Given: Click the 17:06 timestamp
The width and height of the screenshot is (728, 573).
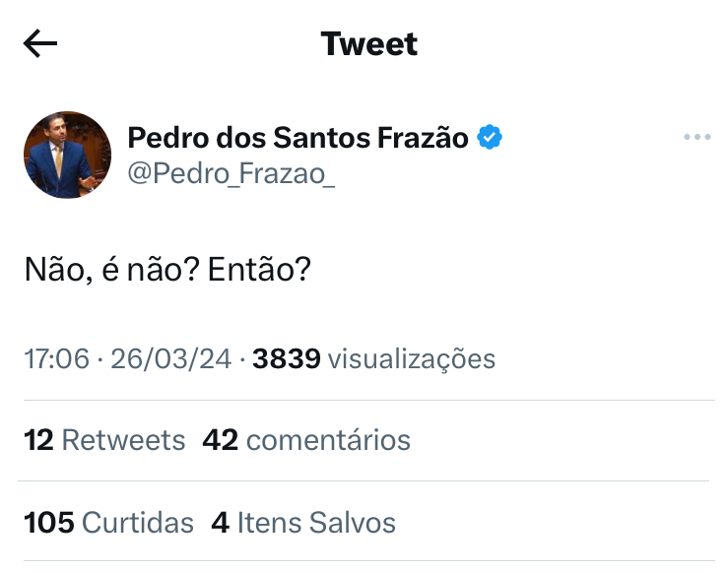Looking at the screenshot, I should click(x=56, y=359).
